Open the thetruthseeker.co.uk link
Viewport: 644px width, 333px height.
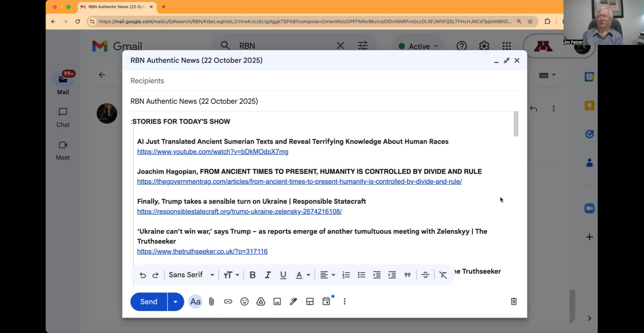pyautogui.click(x=202, y=251)
